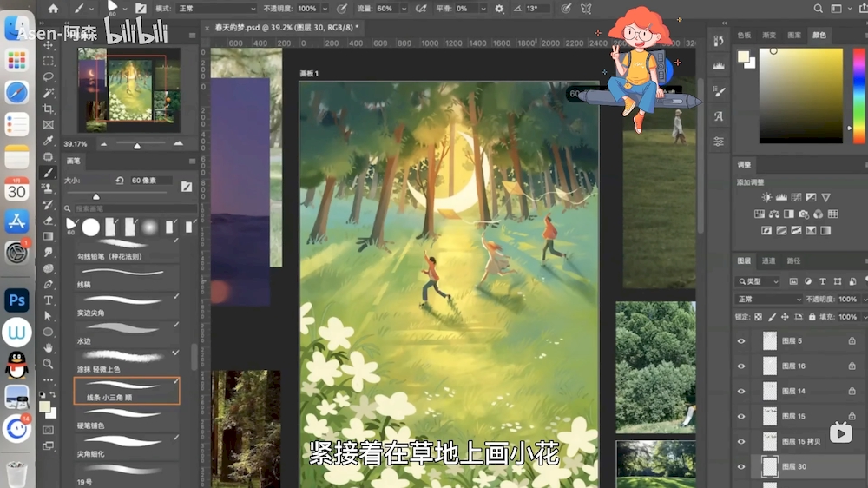Toggle visibility of 图层 15 拷贝
This screenshot has width=868, height=488.
coord(741,441)
